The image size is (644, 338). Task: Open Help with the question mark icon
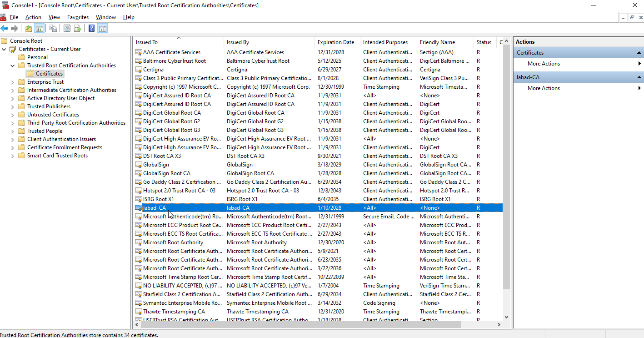point(91,29)
